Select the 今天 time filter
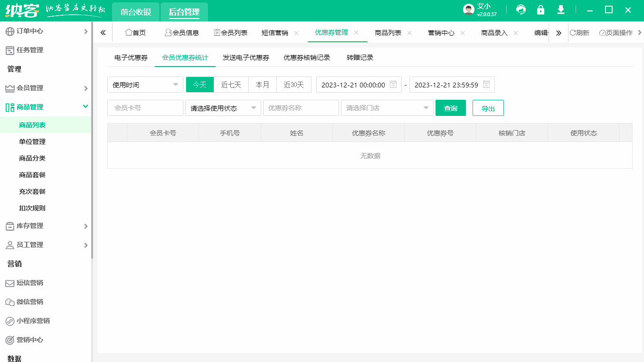644x362 pixels. [x=199, y=85]
